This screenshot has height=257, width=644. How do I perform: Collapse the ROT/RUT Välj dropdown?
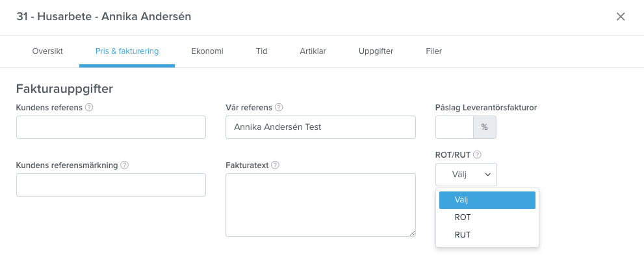pyautogui.click(x=466, y=175)
